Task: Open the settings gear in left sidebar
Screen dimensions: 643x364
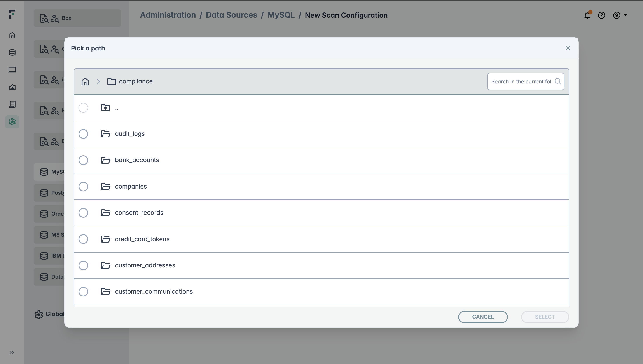Action: click(12, 122)
